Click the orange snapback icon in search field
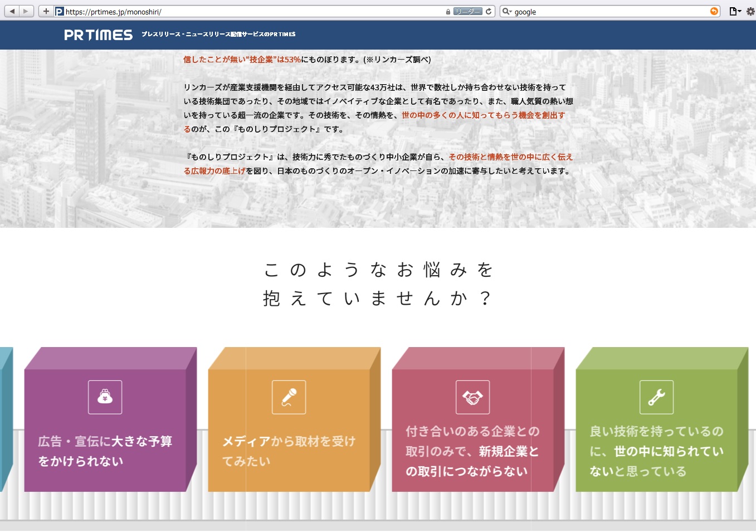This screenshot has width=756, height=532. [714, 11]
